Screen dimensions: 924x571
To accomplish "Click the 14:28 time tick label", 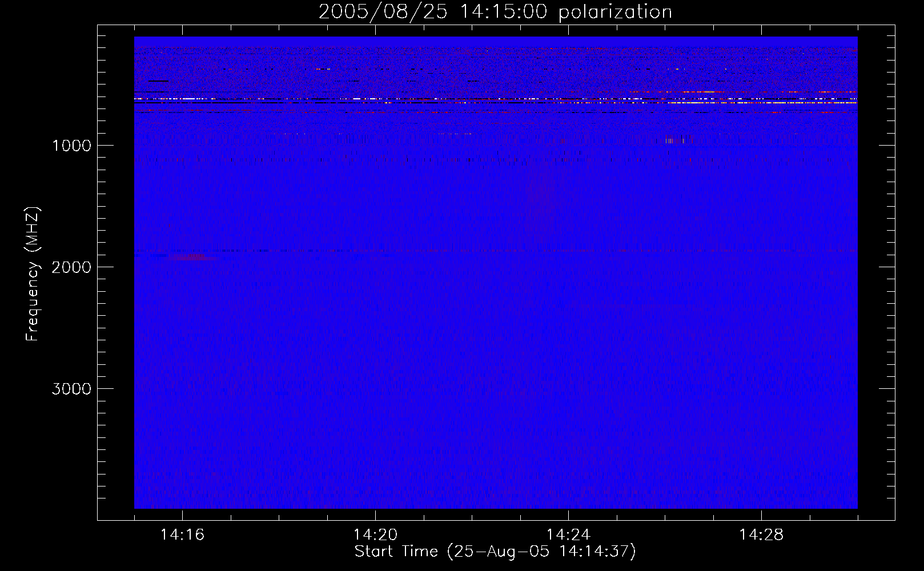I will pos(761,535).
